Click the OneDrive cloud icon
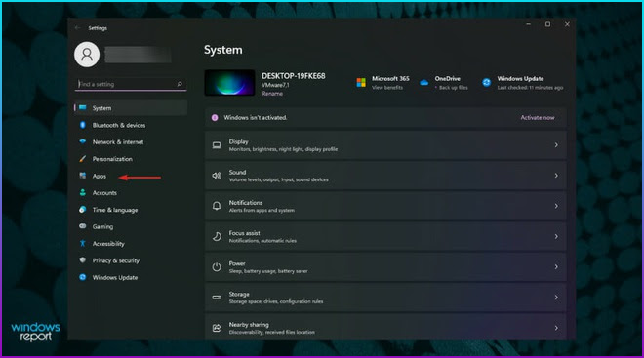The image size is (644, 358). point(424,83)
